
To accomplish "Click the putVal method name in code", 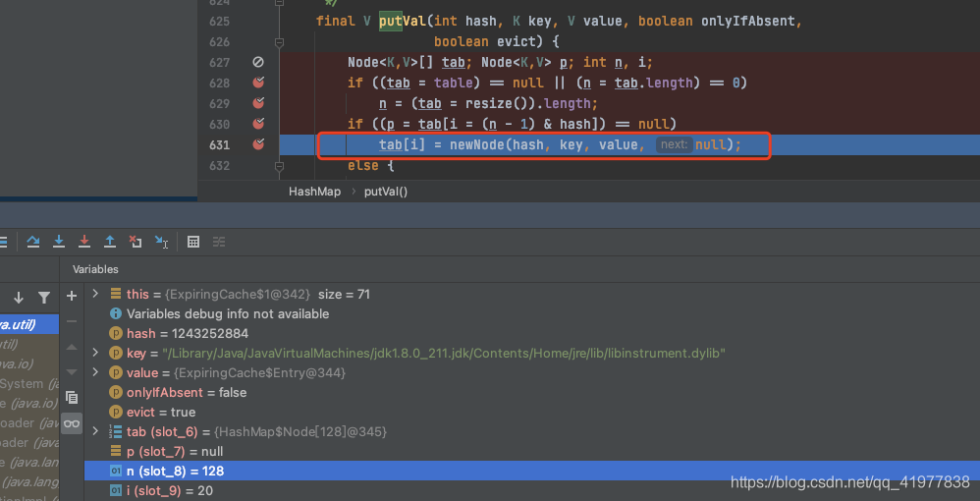I will 402,22.
